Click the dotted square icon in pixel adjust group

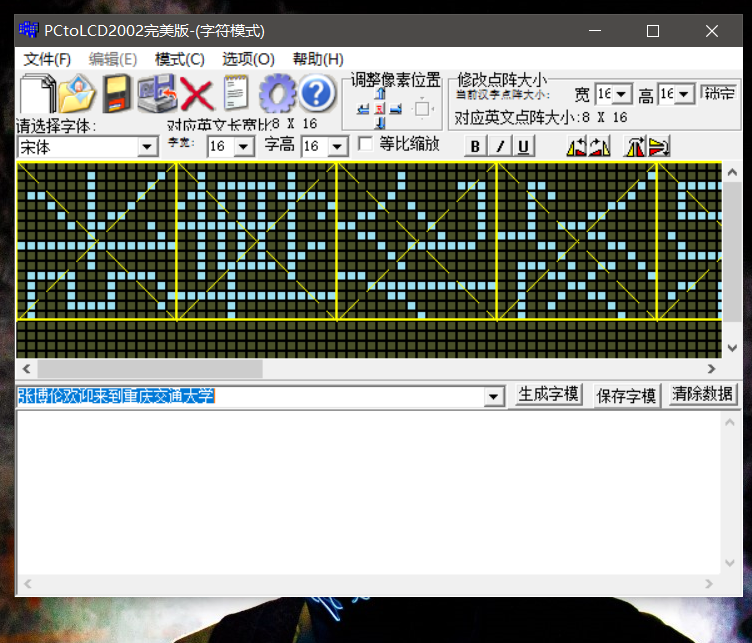[422, 109]
